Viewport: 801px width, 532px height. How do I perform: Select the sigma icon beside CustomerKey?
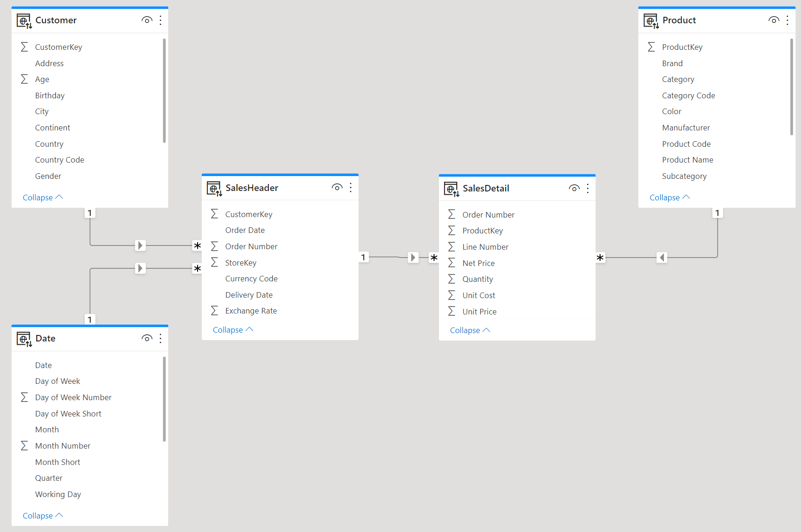point(24,47)
